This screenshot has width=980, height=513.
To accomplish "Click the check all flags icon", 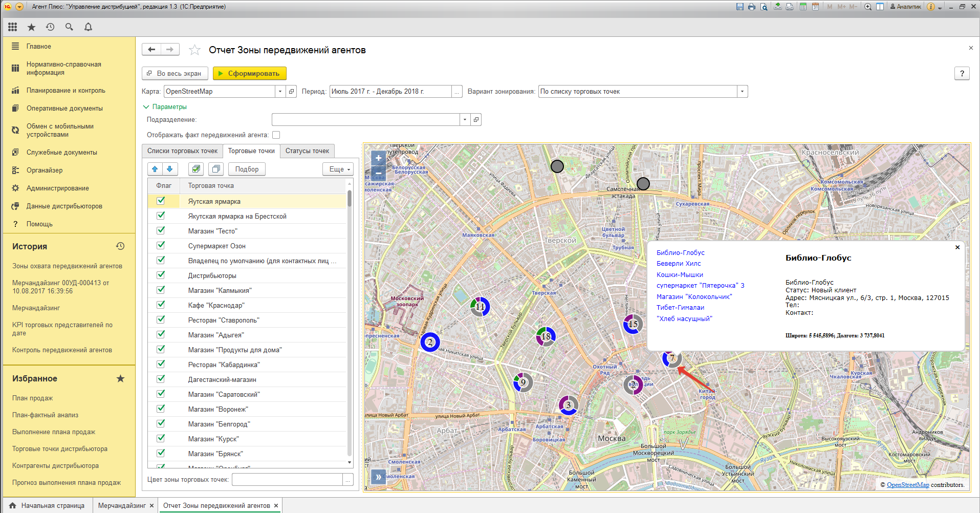I will click(195, 169).
